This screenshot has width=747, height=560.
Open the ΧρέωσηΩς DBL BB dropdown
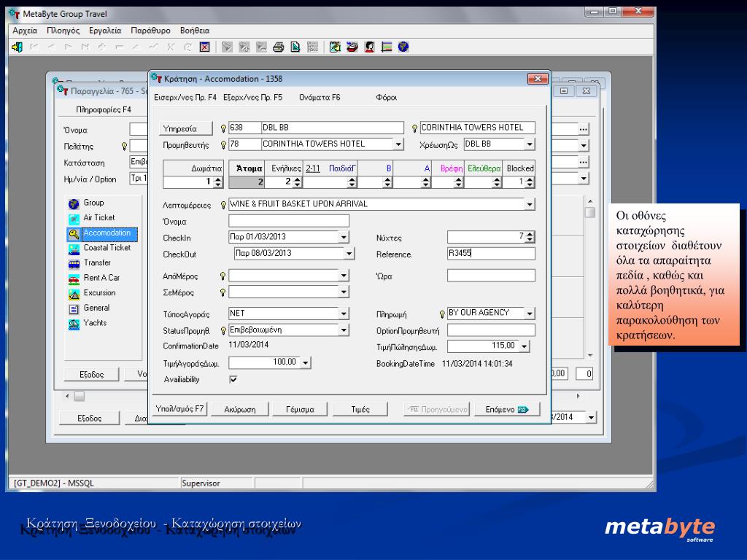point(530,144)
